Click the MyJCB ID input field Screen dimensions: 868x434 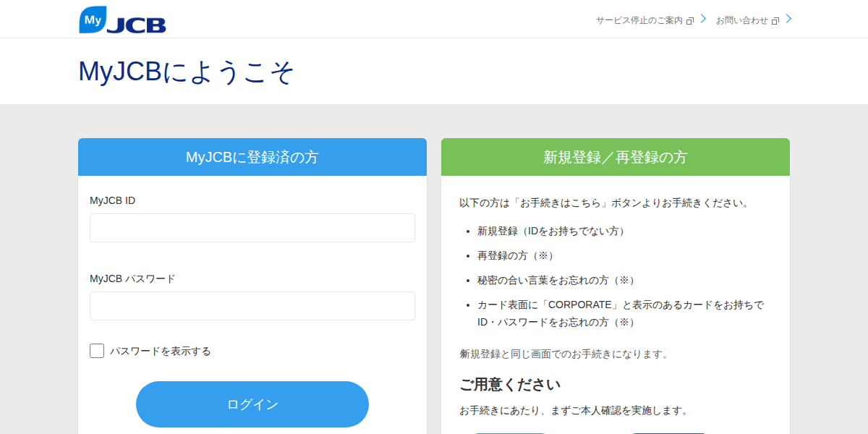[252, 227]
